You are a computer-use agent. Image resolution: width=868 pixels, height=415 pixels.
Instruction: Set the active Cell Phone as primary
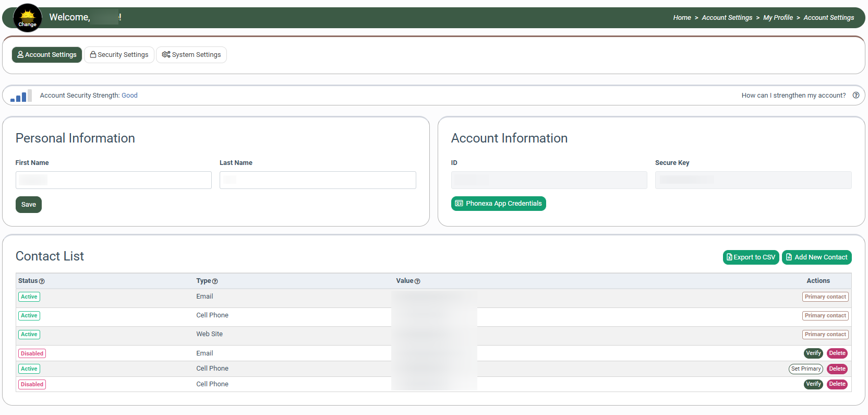click(805, 369)
